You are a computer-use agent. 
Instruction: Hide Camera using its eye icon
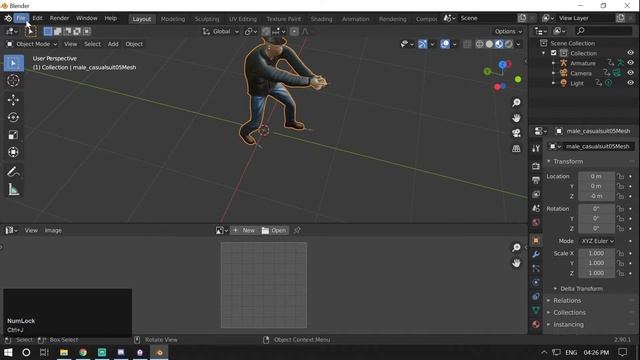(x=630, y=73)
